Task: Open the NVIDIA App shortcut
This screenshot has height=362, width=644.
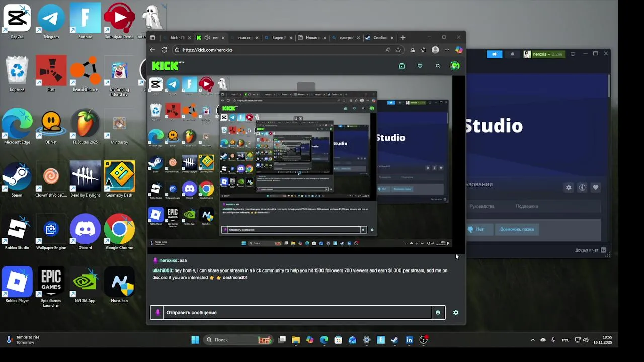Action: 85,285
